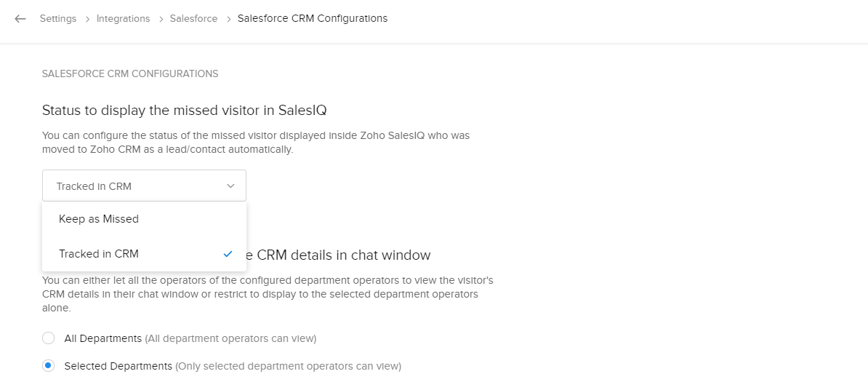Click the back arrow icon
The image size is (868, 390).
click(x=20, y=19)
